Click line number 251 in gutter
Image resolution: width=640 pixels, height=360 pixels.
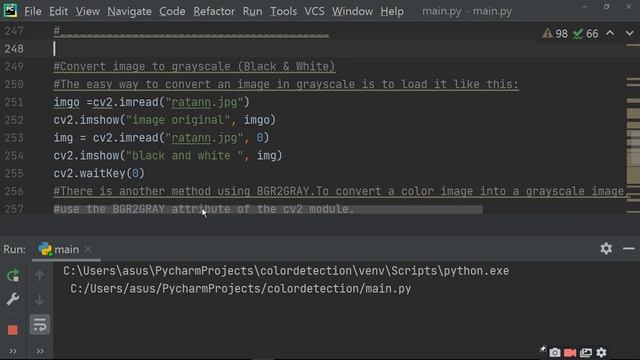14,102
